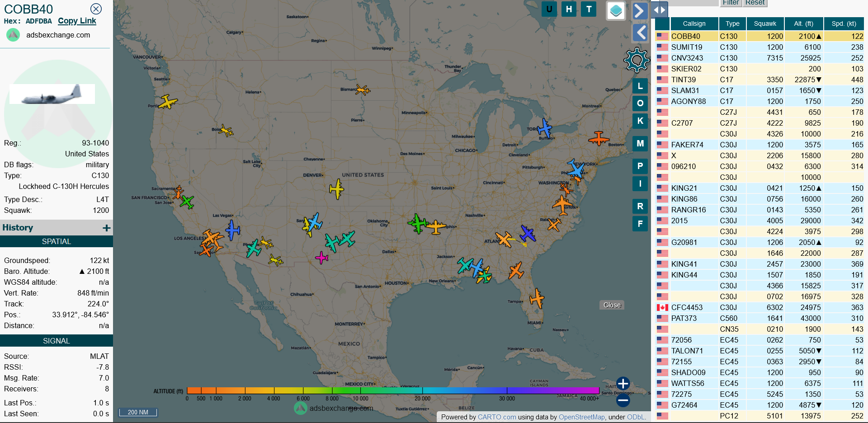Image resolution: width=868 pixels, height=423 pixels.
Task: Select the TINT39 aircraft row
Action: coord(759,80)
